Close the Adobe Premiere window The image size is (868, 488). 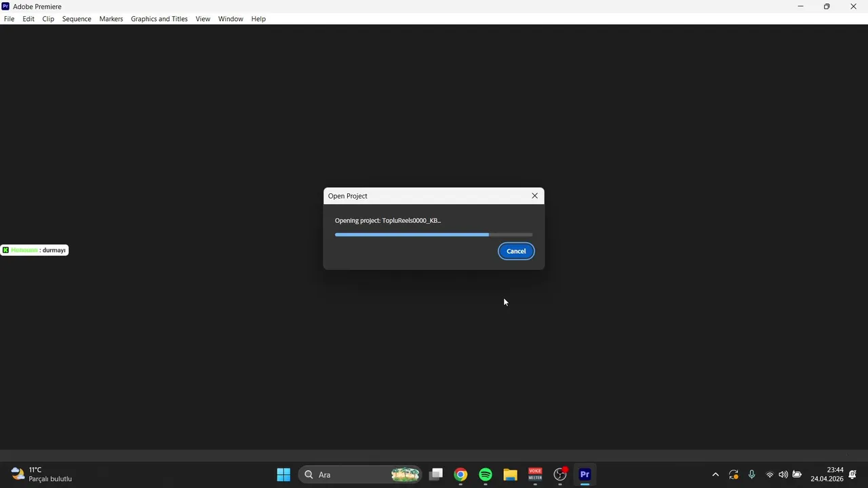point(853,6)
